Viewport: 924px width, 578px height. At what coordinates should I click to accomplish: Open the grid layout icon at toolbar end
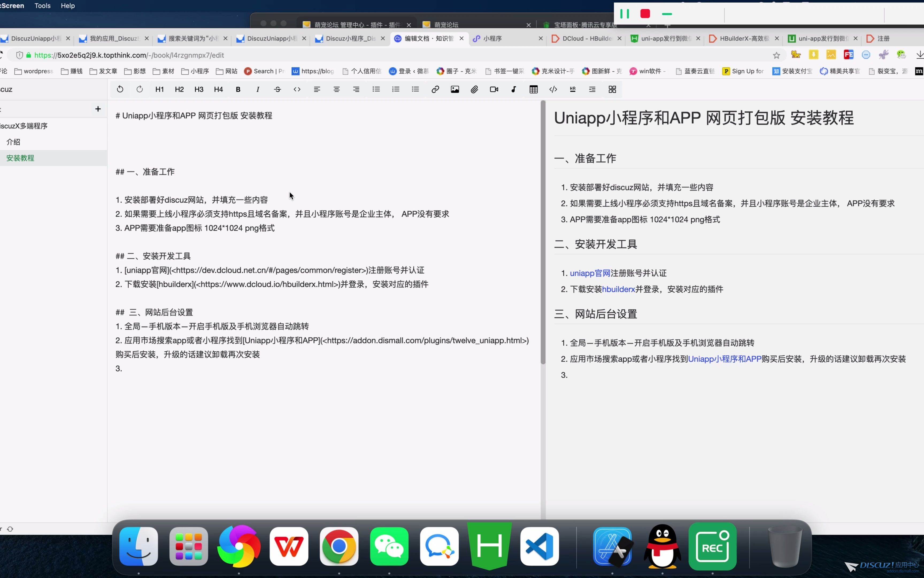[x=612, y=89]
